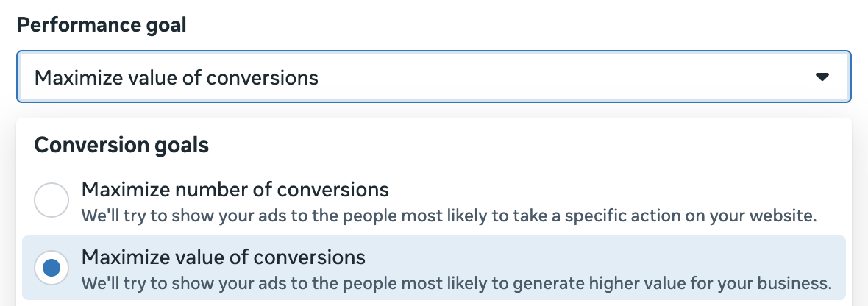Image resolution: width=868 pixels, height=306 pixels.
Task: Select the Maximize number of conversions radio button
Action: pos(51,200)
